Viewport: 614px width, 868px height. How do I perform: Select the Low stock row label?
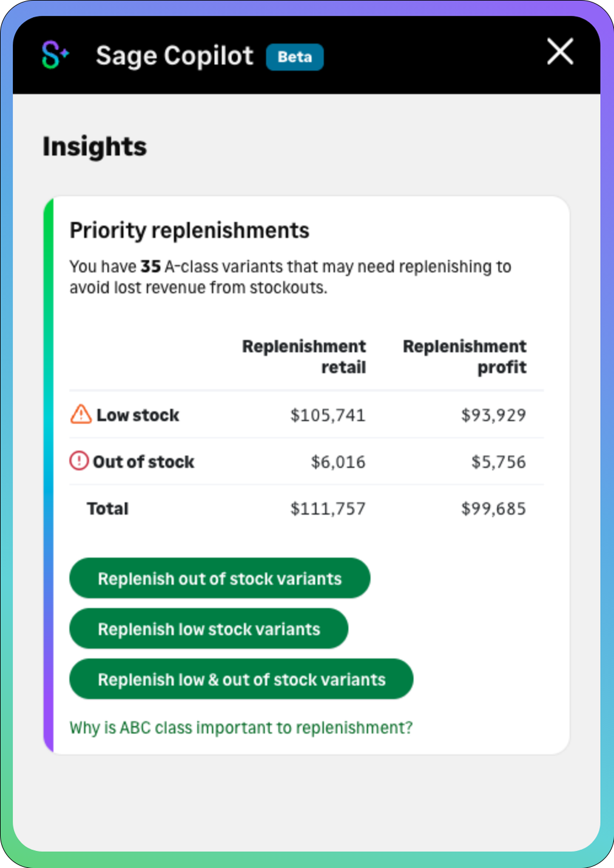137,414
